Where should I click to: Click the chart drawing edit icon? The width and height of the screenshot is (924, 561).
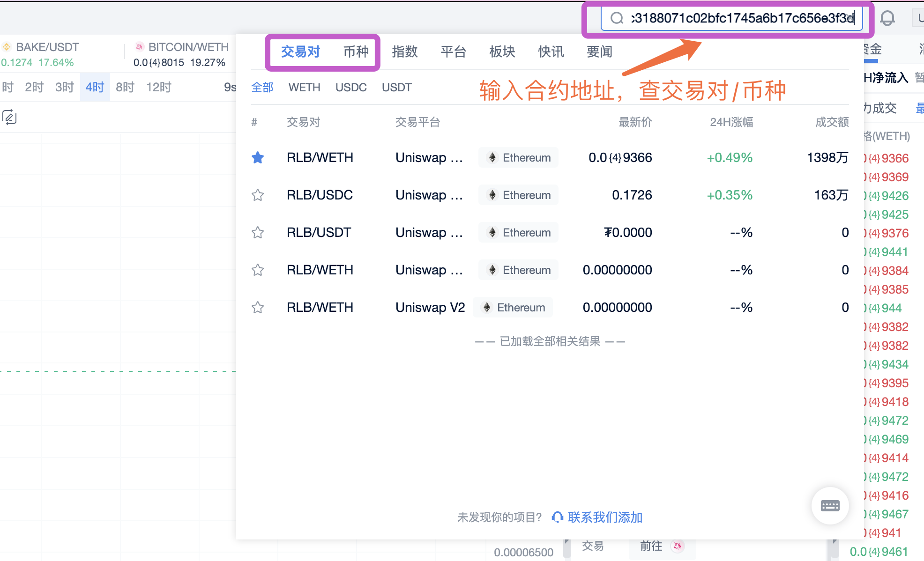click(9, 117)
